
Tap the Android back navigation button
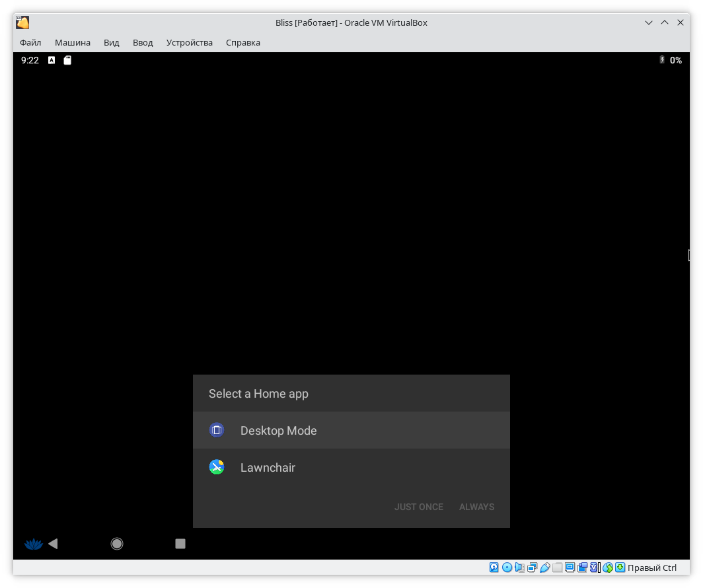(54, 544)
